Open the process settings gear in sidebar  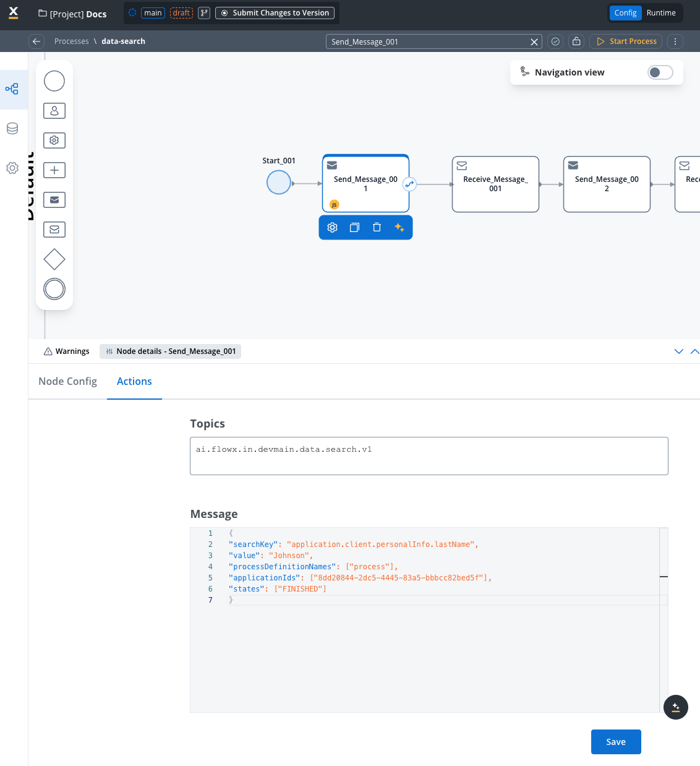click(12, 168)
